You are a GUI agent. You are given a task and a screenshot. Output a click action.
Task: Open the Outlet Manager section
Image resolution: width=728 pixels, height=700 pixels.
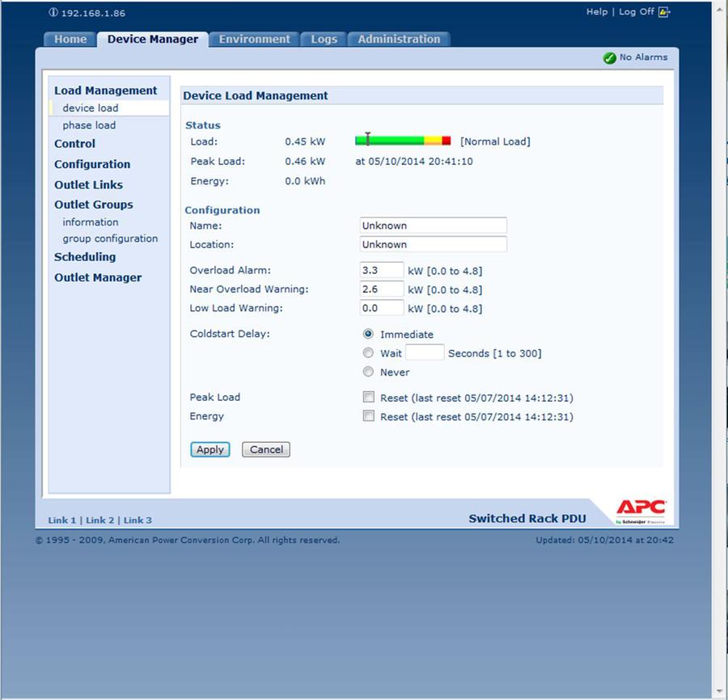tap(98, 277)
